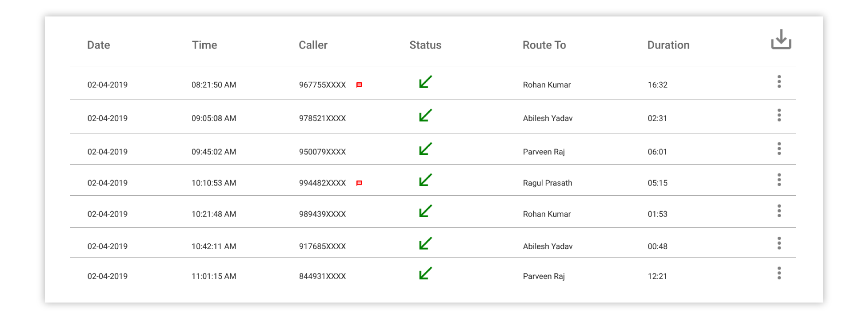Image resolution: width=868 pixels, height=319 pixels.
Task: Open the options menu for the 08:21:50 AM call
Action: (779, 82)
